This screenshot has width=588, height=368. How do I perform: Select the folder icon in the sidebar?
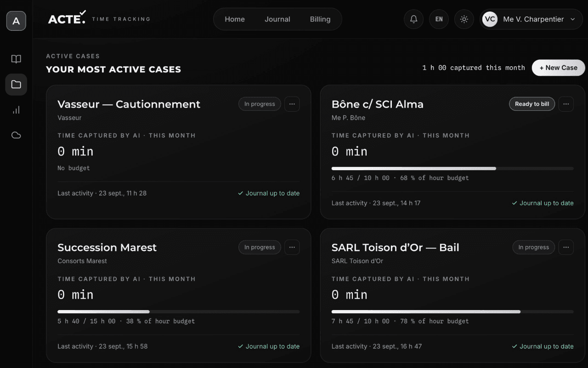pos(16,84)
